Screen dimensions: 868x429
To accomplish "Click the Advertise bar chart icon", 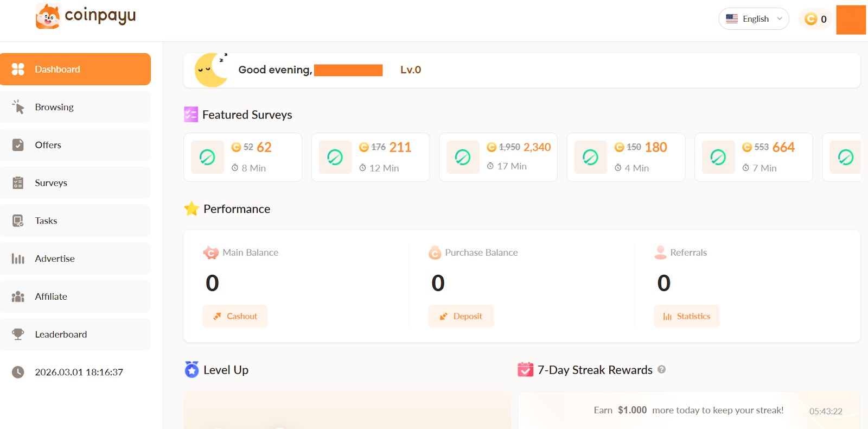I will pos(18,259).
